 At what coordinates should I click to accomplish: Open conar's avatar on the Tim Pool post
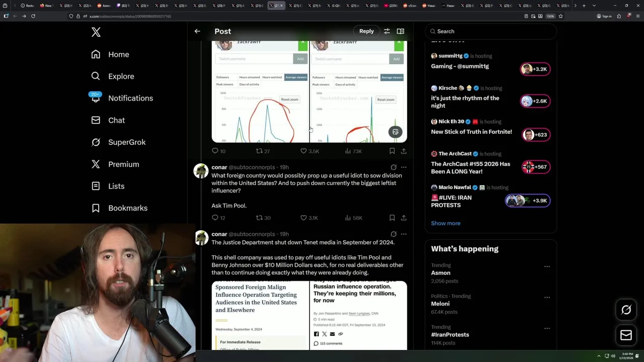pyautogui.click(x=201, y=171)
